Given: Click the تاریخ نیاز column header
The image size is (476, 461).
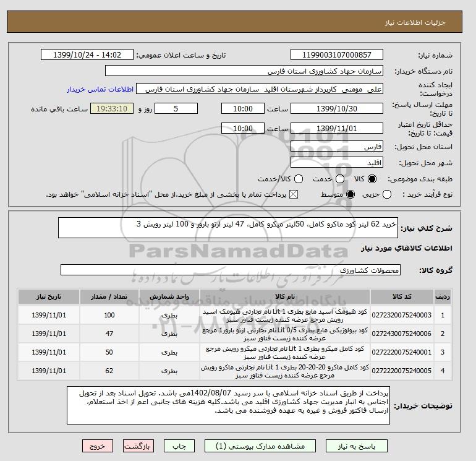Looking at the screenshot, I should (x=49, y=296).
